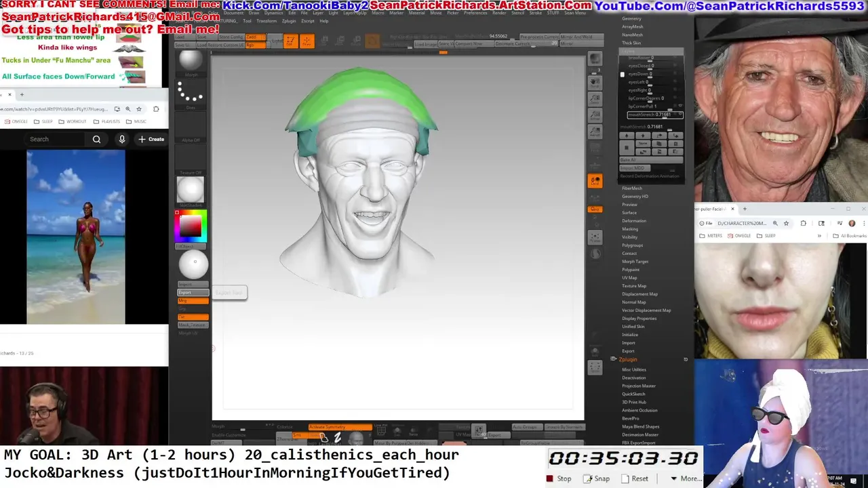Toggle the Mask_Texture button
The height and width of the screenshot is (488, 868).
(193, 325)
